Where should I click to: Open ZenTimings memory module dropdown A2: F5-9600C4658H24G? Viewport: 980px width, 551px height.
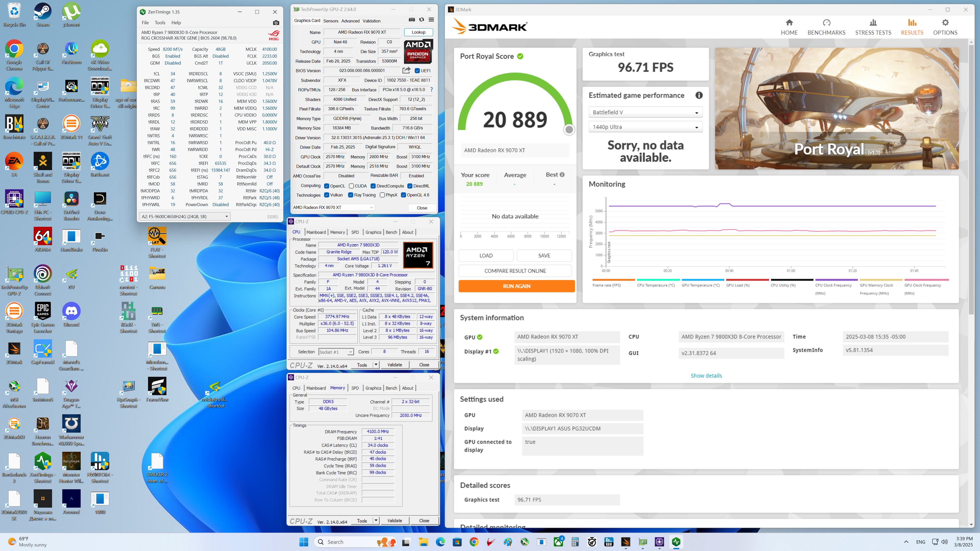coord(185,216)
